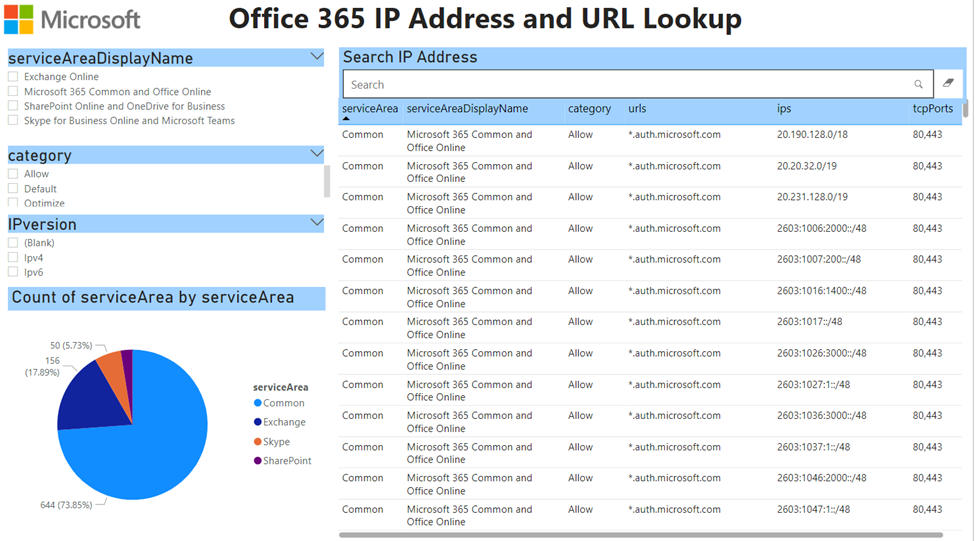Click the table horizontal scrollbar

640,535
